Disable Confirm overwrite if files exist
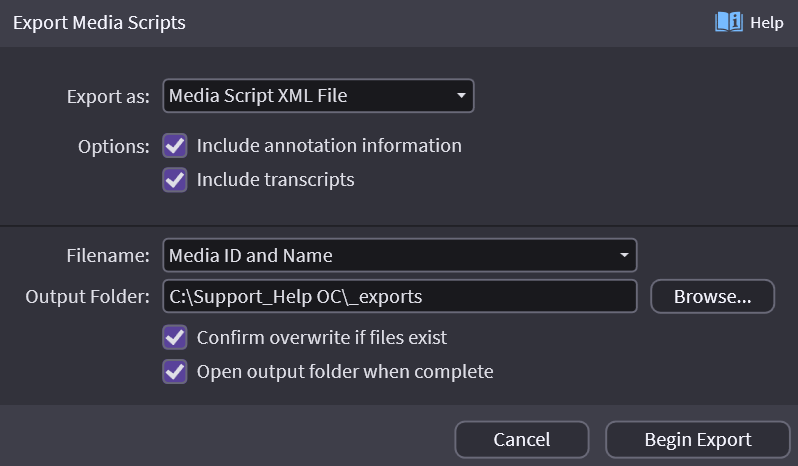Screen dimensions: 798x466 [x=175, y=337]
